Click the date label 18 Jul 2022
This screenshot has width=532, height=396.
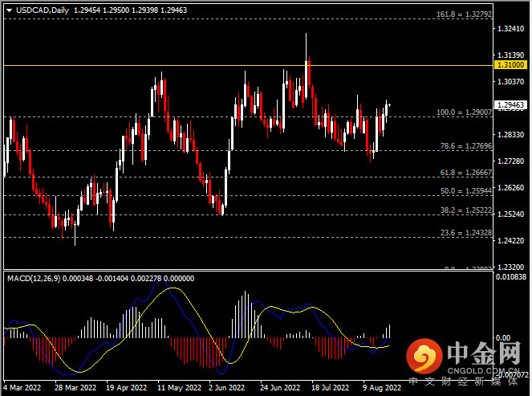click(x=330, y=387)
